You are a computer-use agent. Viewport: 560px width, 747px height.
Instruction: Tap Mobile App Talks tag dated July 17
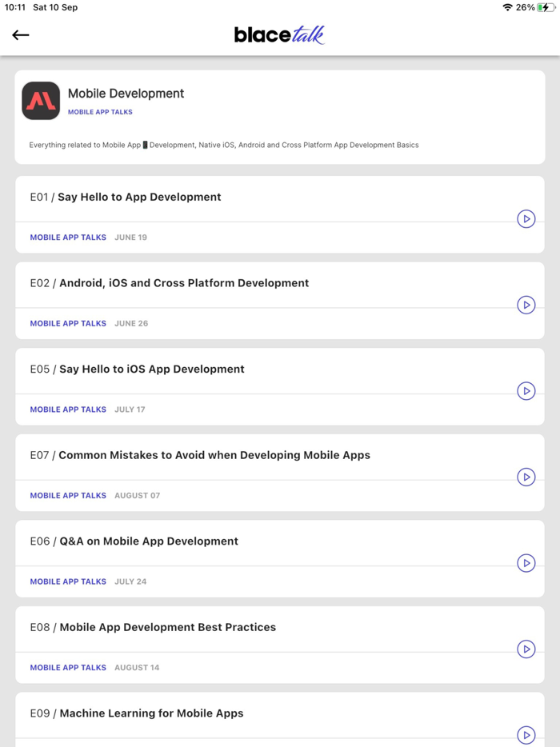pos(68,409)
